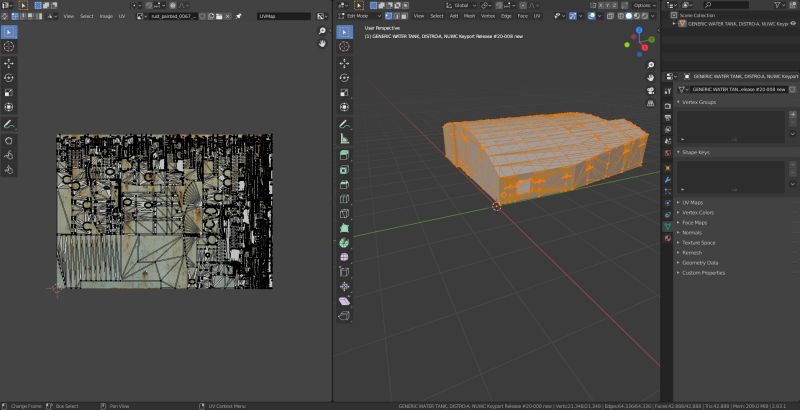Toggle UV sync selection in UV editor
This screenshot has height=410, width=800.
[5, 16]
